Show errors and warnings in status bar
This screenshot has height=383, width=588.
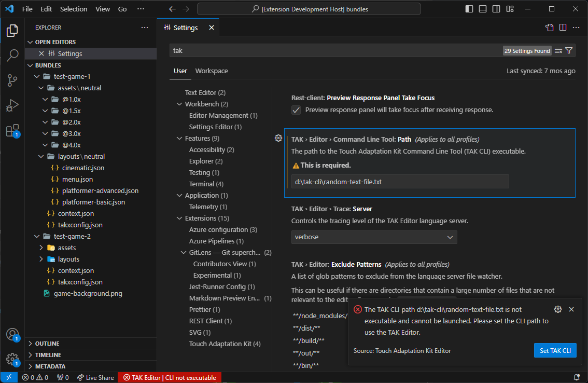coord(35,377)
